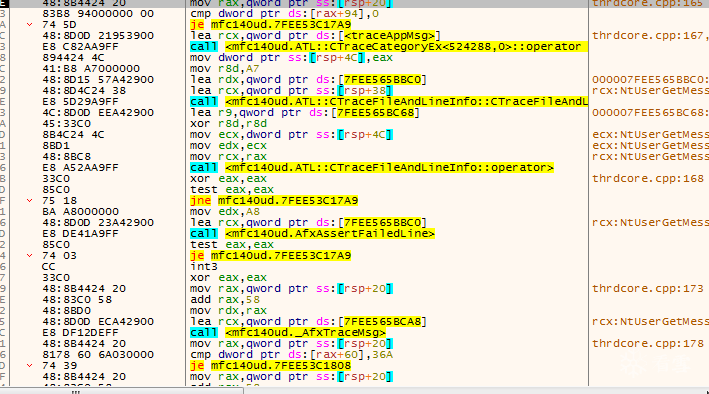Screen dimensions: 709x394
Task: Select the 'mov edx,A8' instruction
Action: (x=225, y=211)
